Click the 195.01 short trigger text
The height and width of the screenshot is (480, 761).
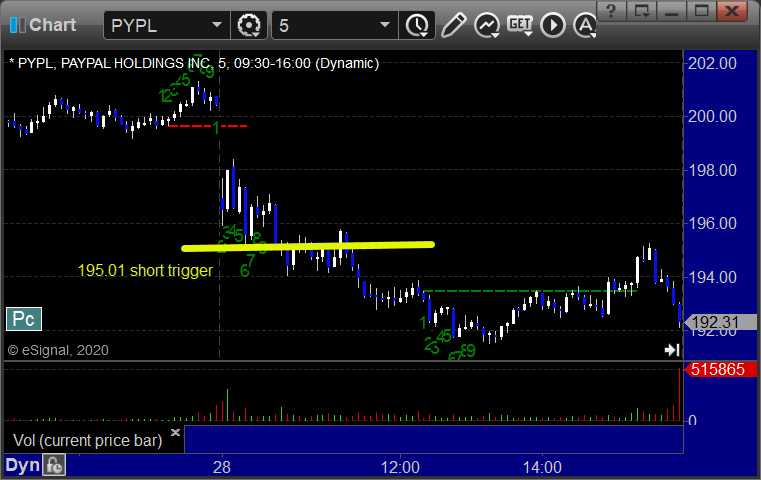click(x=145, y=270)
